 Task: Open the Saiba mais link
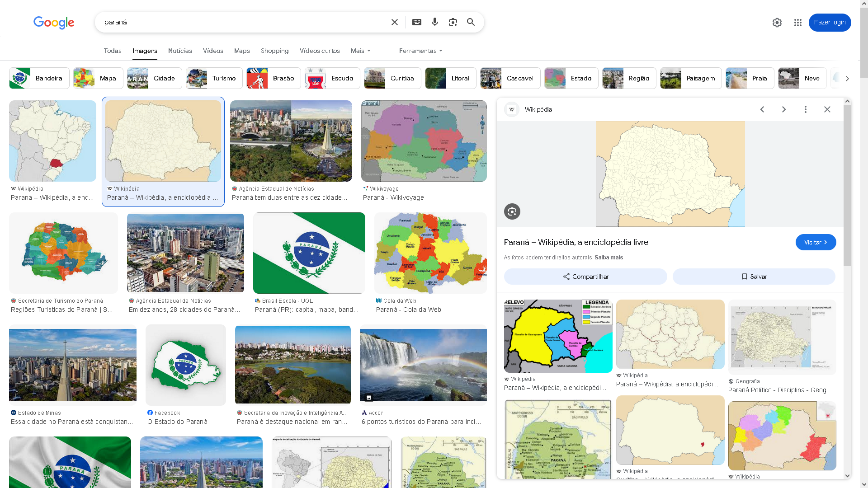coord(609,258)
